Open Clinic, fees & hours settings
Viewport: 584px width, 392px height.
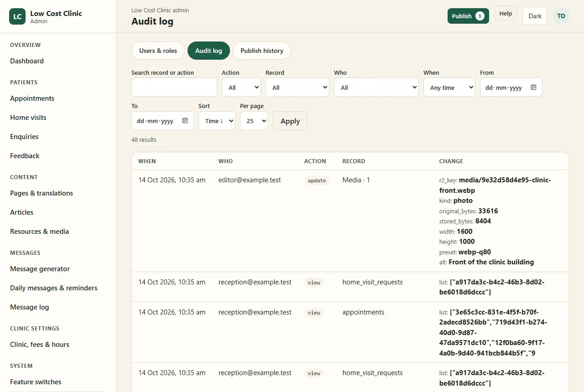[x=58, y=345]
